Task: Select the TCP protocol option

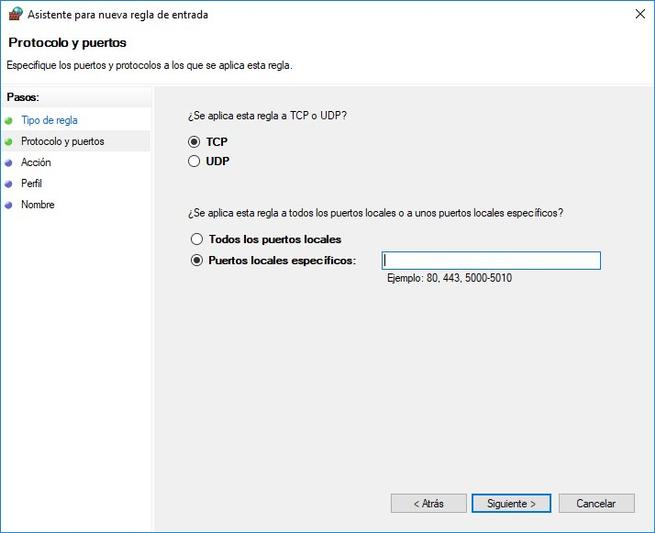Action: (x=195, y=142)
